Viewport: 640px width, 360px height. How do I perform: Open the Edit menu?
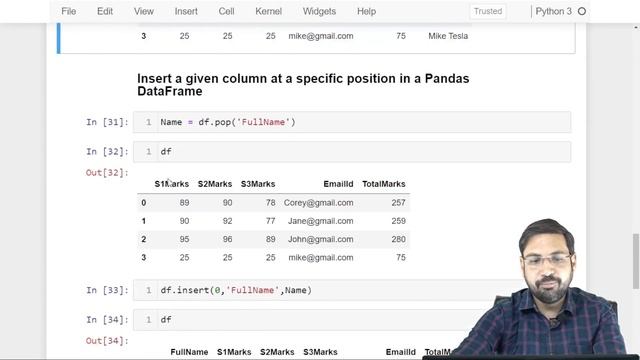[x=105, y=11]
